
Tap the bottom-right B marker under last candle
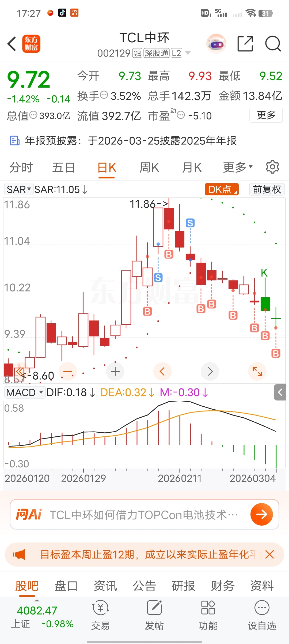pyautogui.click(x=276, y=353)
